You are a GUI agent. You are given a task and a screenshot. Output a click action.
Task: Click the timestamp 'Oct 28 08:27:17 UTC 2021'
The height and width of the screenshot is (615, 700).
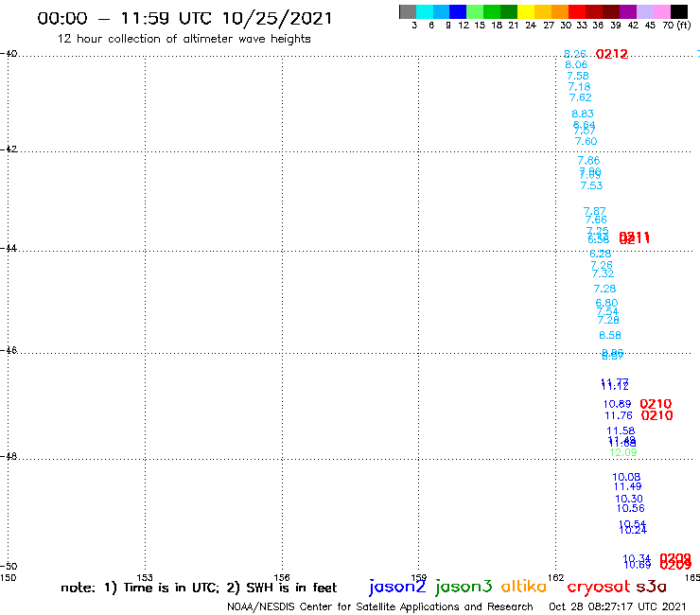[x=618, y=606]
